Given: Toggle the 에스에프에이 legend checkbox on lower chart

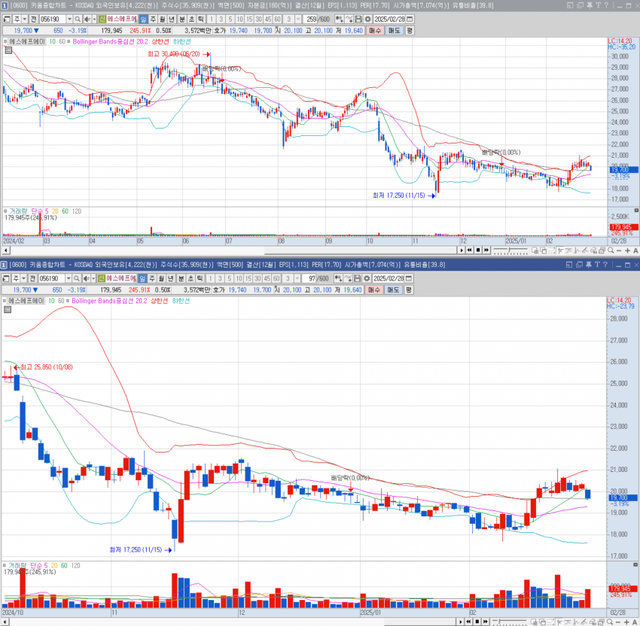Looking at the screenshot, I should 5,298.
